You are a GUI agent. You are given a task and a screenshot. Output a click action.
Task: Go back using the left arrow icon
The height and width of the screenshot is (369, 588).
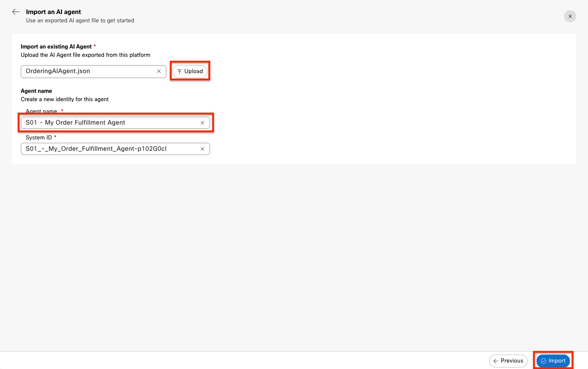[16, 12]
